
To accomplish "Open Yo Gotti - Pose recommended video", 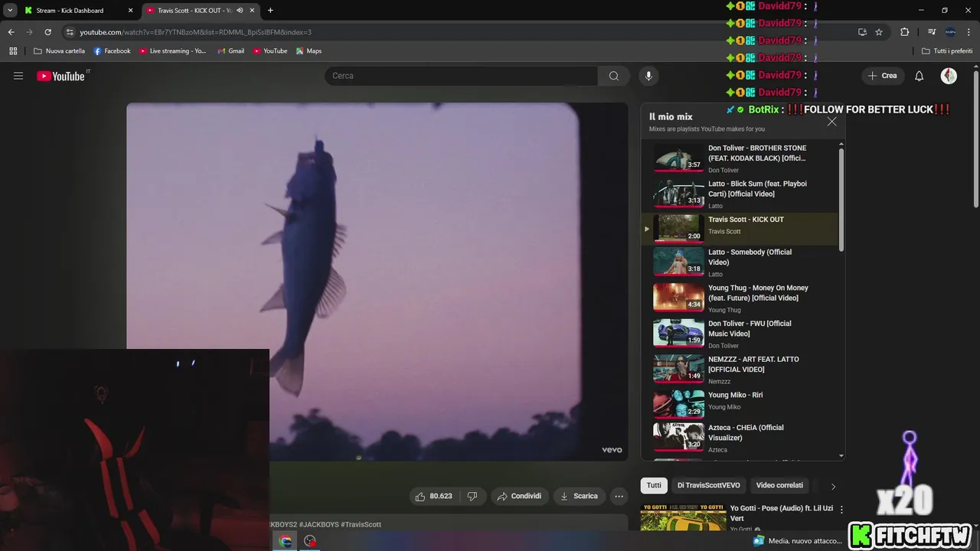I will [x=780, y=513].
